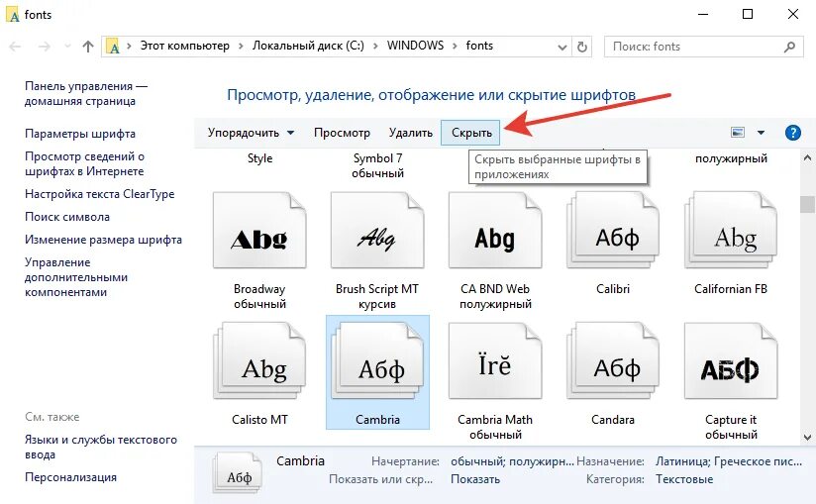Click the Текстовые category value

tap(684, 479)
